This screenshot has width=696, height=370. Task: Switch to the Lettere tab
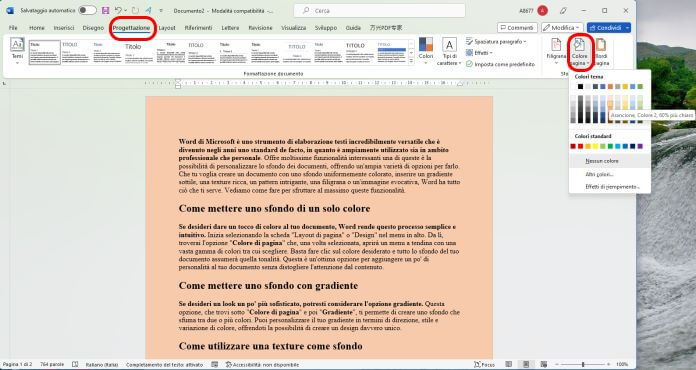[230, 28]
